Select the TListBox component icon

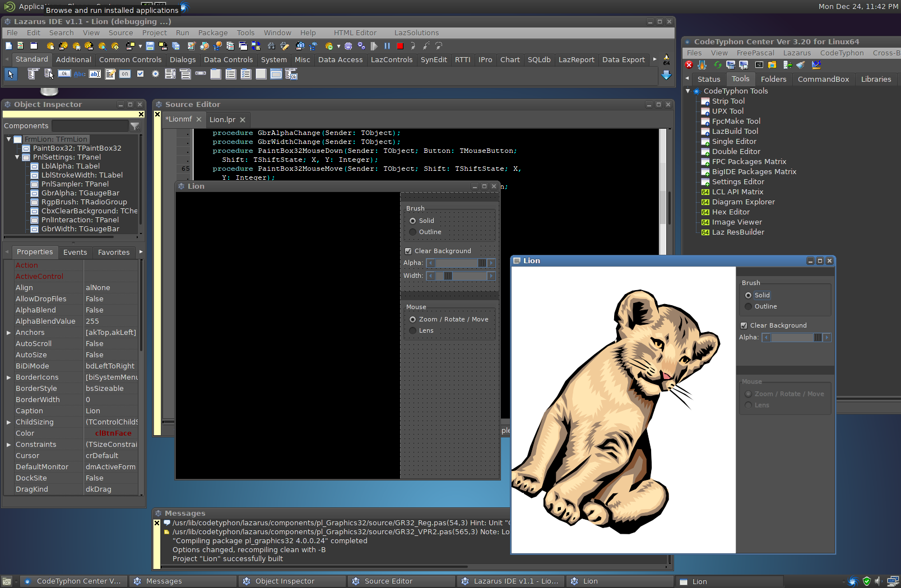[170, 74]
